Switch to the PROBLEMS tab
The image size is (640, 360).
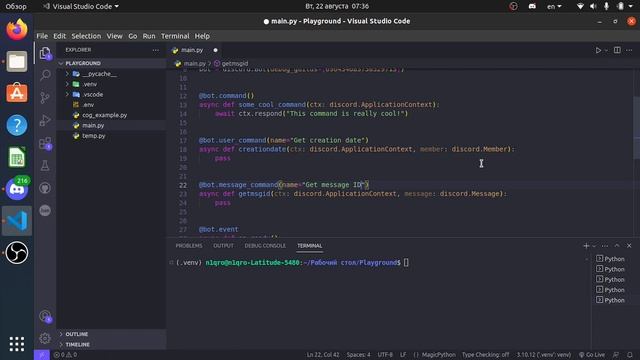click(x=189, y=246)
